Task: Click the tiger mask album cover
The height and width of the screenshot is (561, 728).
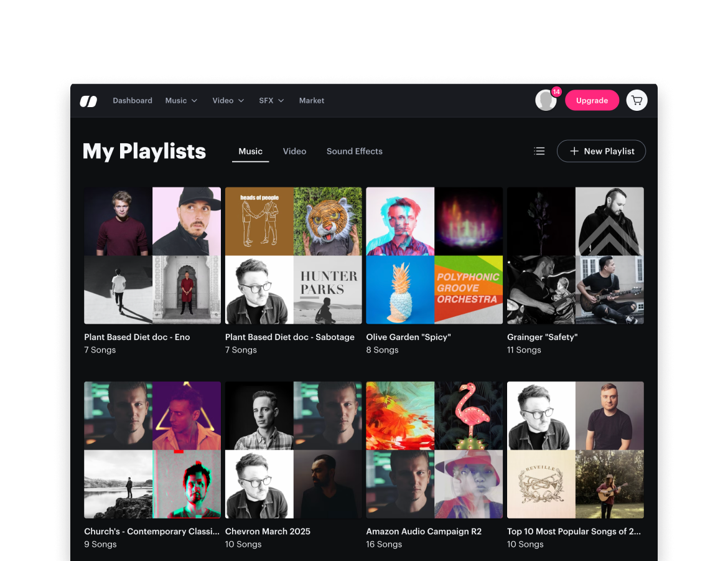Action: (328, 221)
